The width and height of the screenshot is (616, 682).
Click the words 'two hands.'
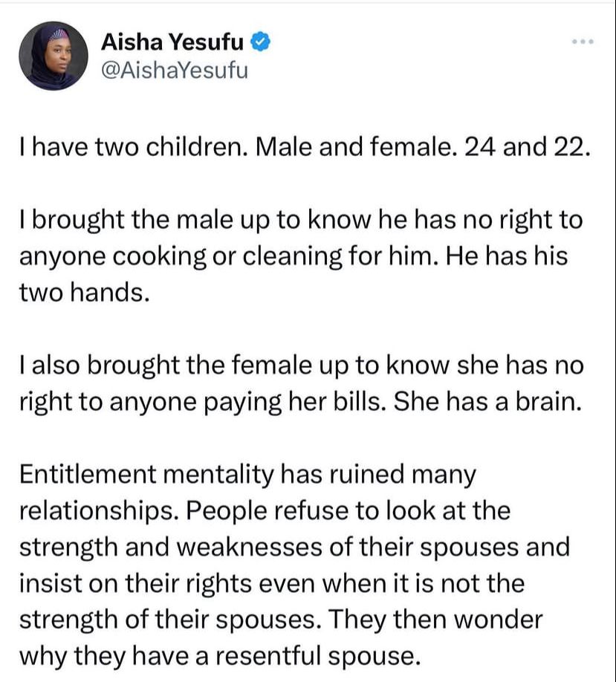tap(85, 292)
